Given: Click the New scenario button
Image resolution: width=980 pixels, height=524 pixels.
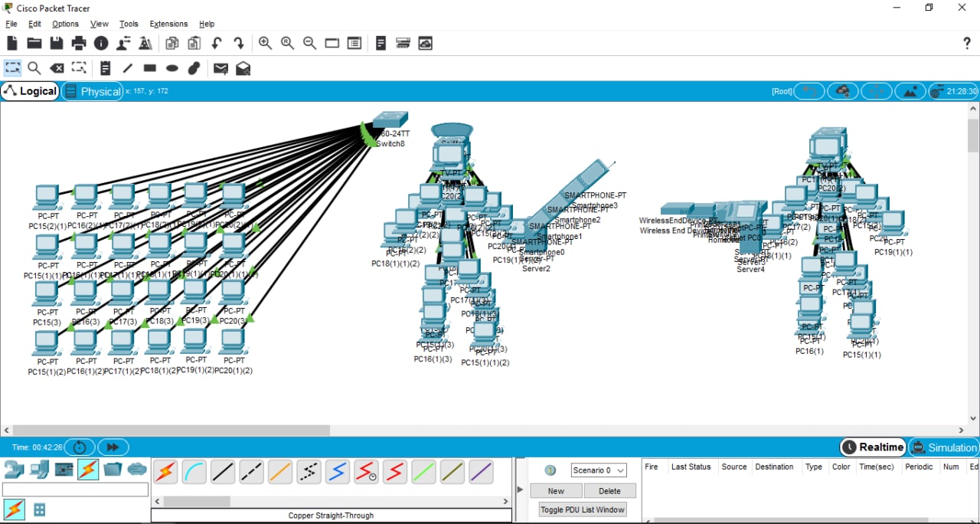Looking at the screenshot, I should tap(556, 491).
